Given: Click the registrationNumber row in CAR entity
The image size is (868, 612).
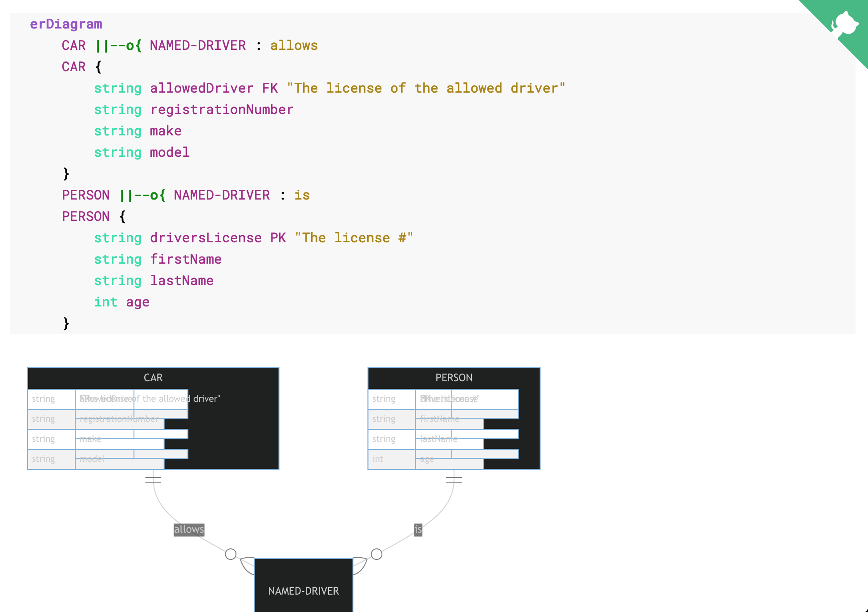Looking at the screenshot, I should 118,419.
